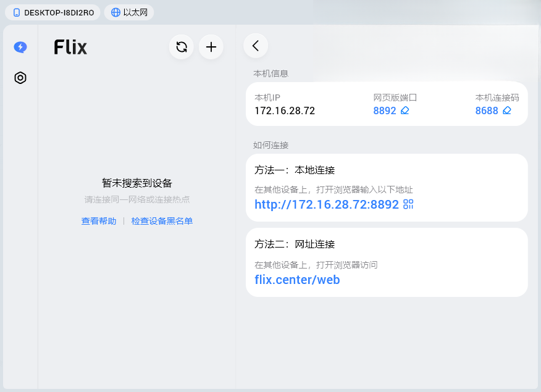Click the 本机信息 section label
This screenshot has width=541, height=392.
pyautogui.click(x=271, y=73)
